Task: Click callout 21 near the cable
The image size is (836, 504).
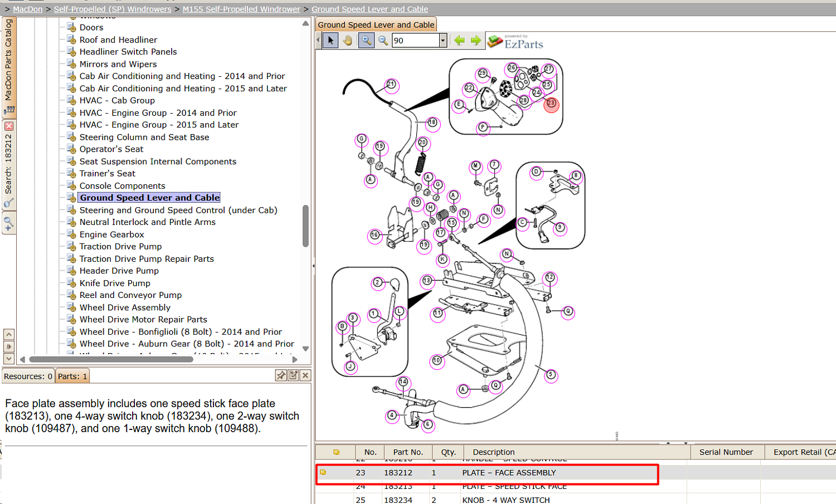Action: tap(391, 85)
